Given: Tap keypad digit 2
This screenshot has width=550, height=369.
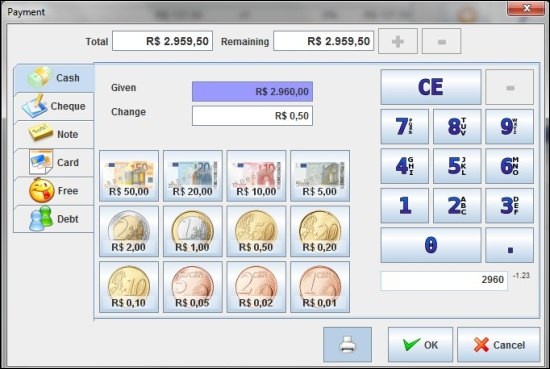Looking at the screenshot, I should pyautogui.click(x=457, y=206).
